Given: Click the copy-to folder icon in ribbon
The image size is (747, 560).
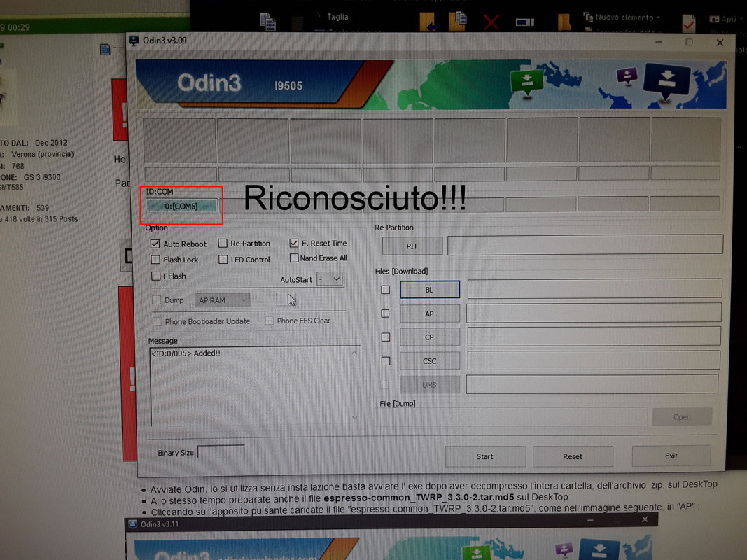Looking at the screenshot, I should (458, 22).
